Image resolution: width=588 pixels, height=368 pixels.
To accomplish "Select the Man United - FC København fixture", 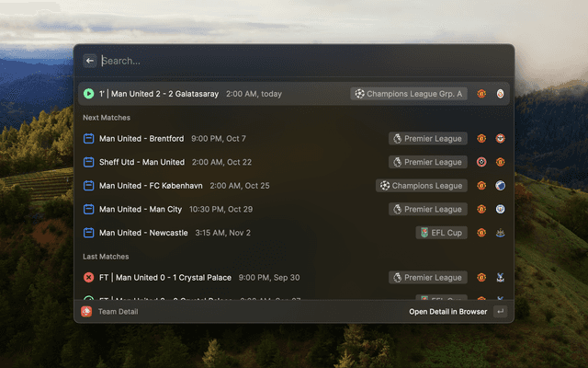I will (x=294, y=186).
